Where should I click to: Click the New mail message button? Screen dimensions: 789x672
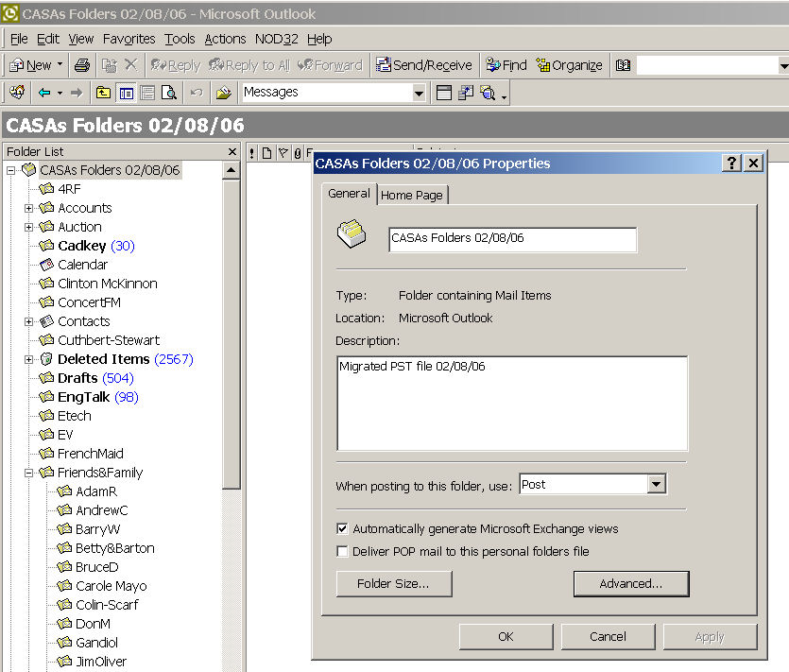pyautogui.click(x=30, y=65)
